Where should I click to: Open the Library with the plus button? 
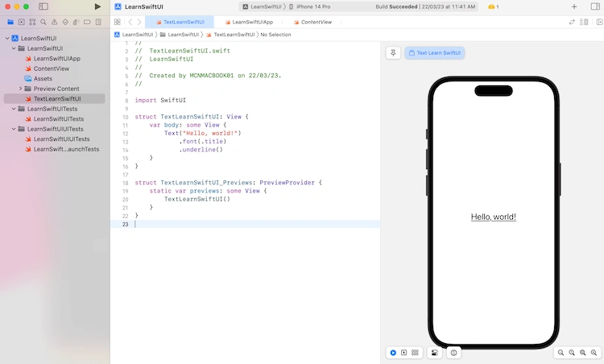pos(574,6)
